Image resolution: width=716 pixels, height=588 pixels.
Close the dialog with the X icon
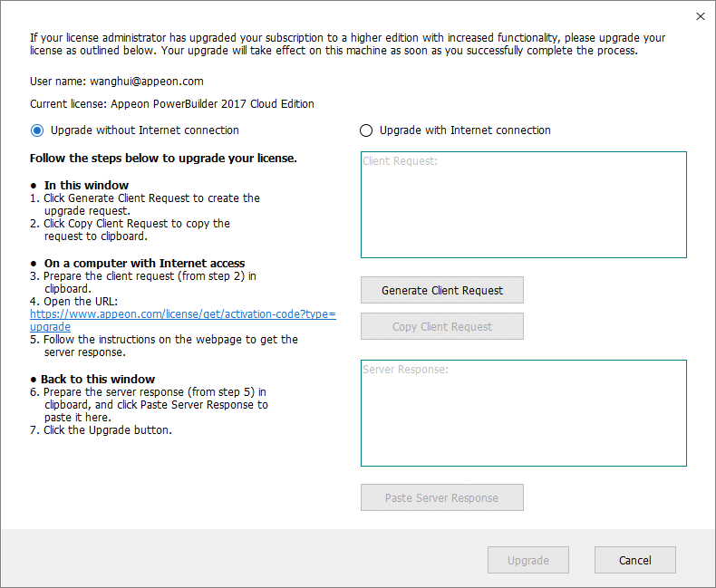pyautogui.click(x=700, y=16)
